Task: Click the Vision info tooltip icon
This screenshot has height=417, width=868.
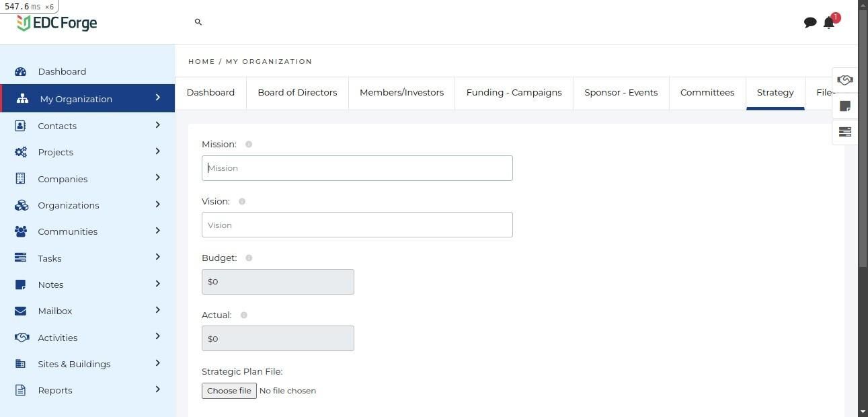Action: 242,202
